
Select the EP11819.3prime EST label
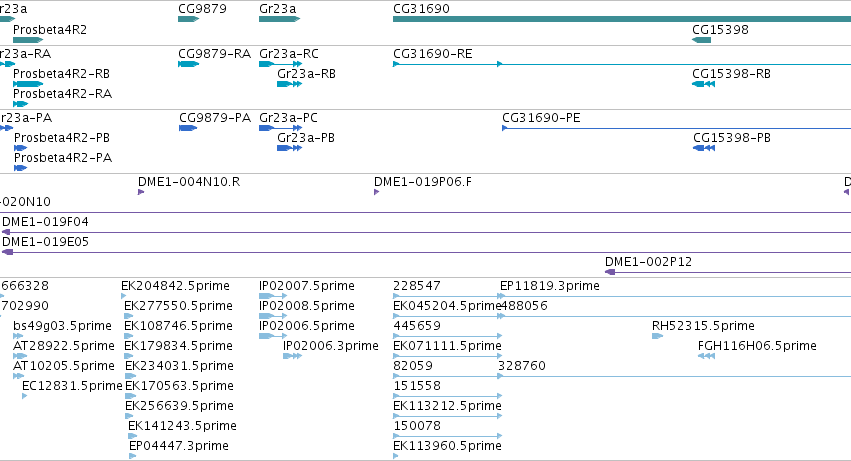click(549, 286)
